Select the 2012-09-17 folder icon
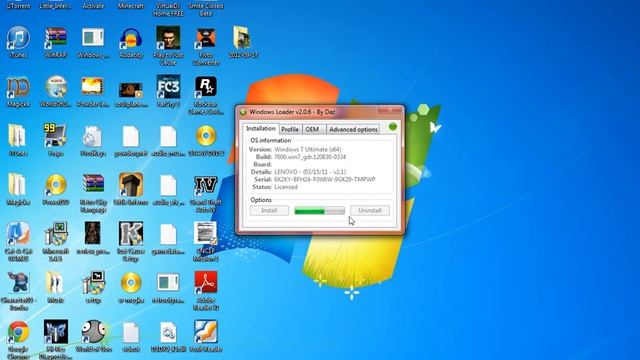Image resolution: width=640 pixels, height=360 pixels. (x=242, y=38)
